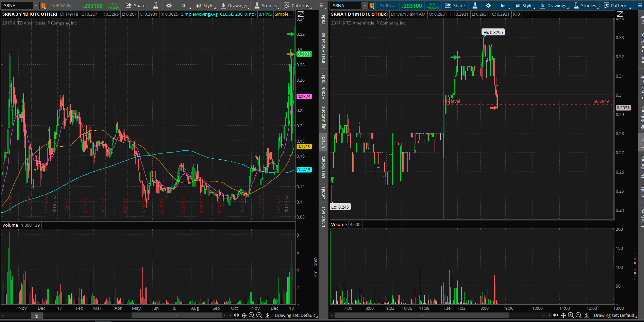
Task: Share the left SRNA chart
Action: [x=136, y=5]
